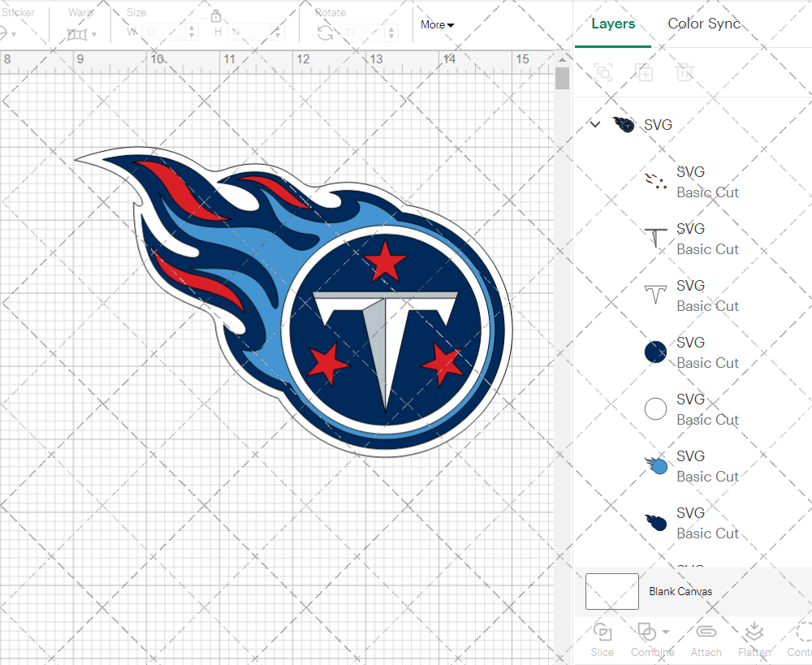This screenshot has width=812, height=665.
Task: Click the Slice tool
Action: tap(603, 640)
